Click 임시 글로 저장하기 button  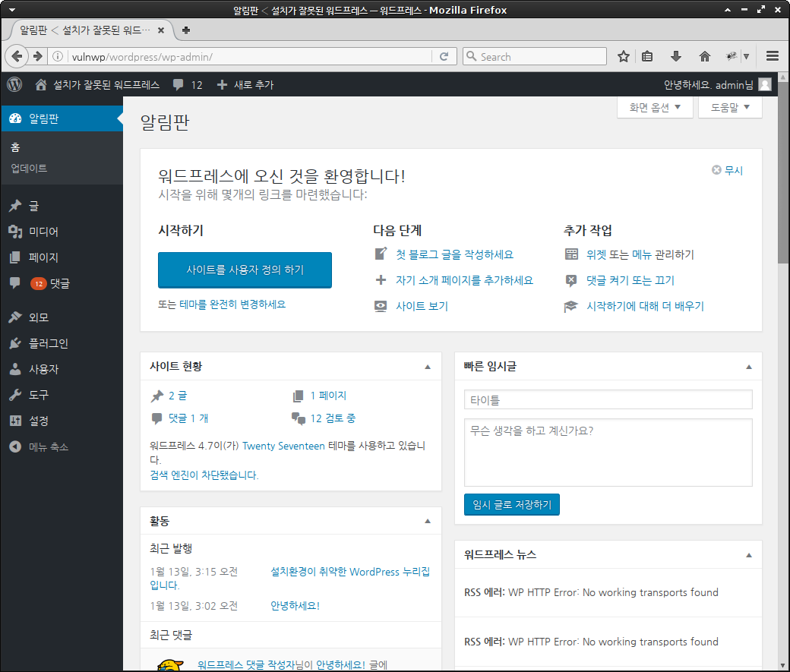(512, 505)
